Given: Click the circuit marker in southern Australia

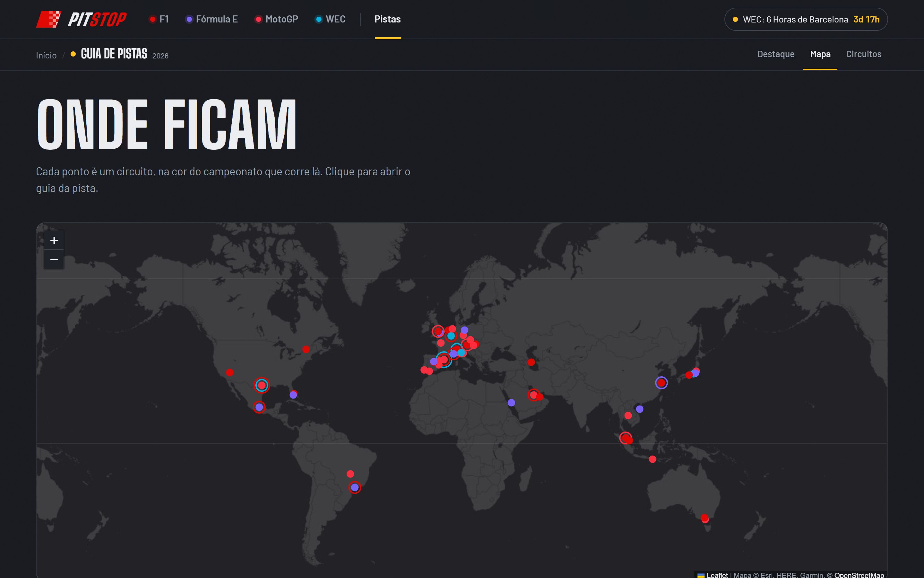Looking at the screenshot, I should (705, 518).
